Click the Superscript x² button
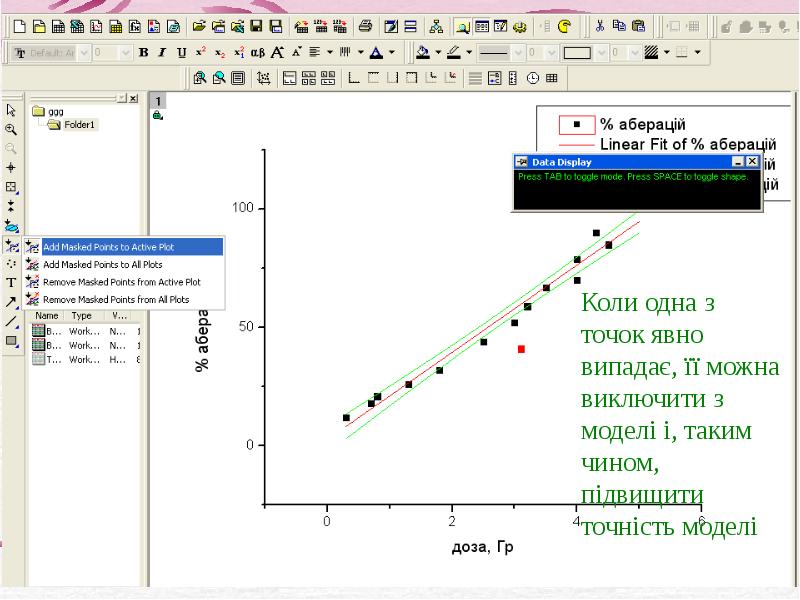This screenshot has width=800, height=600. click(x=200, y=52)
